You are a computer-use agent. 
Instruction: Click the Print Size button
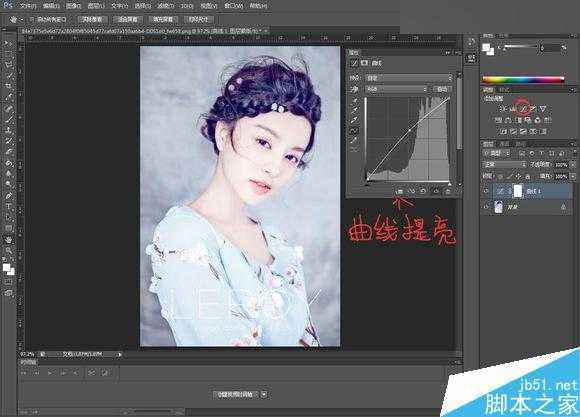tap(198, 19)
